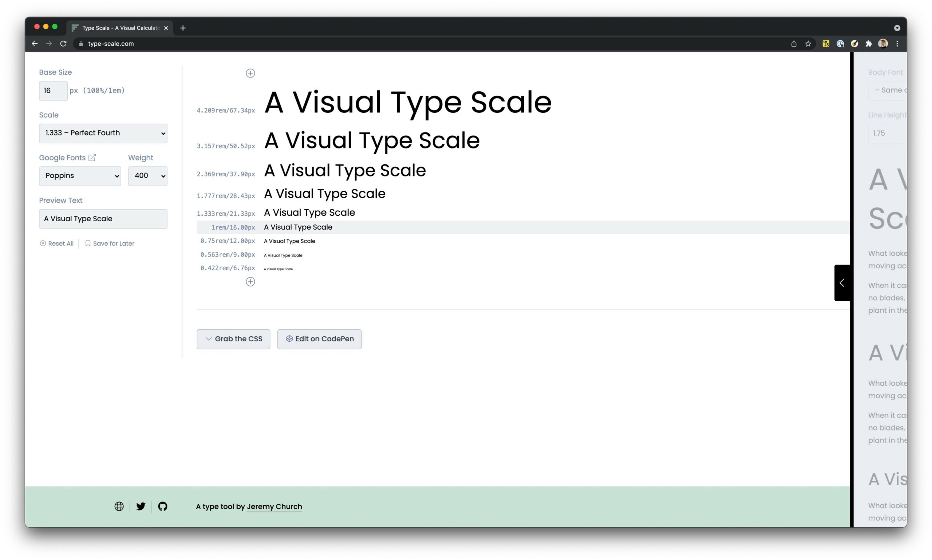The height and width of the screenshot is (560, 932).
Task: Click the globe website icon in footer
Action: click(119, 507)
